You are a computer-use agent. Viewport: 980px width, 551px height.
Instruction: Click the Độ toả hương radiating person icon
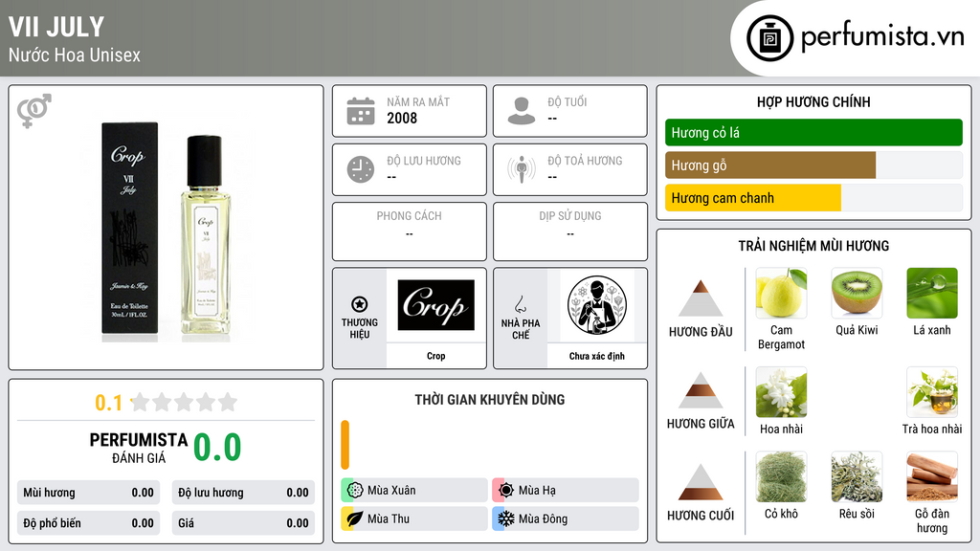pos(522,169)
